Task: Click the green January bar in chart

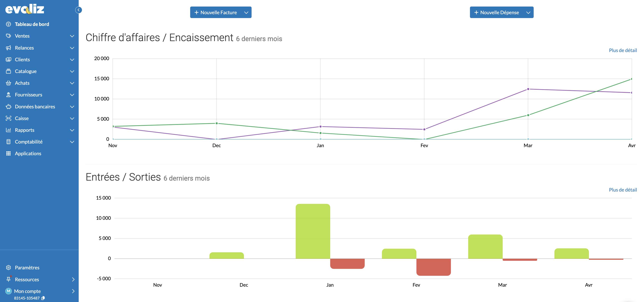Action: click(x=313, y=231)
